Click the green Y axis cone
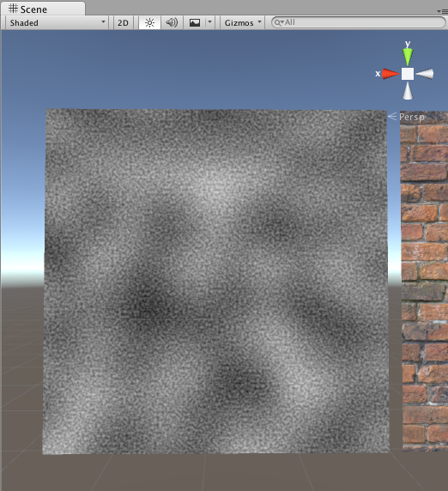448x491 pixels. (x=408, y=57)
